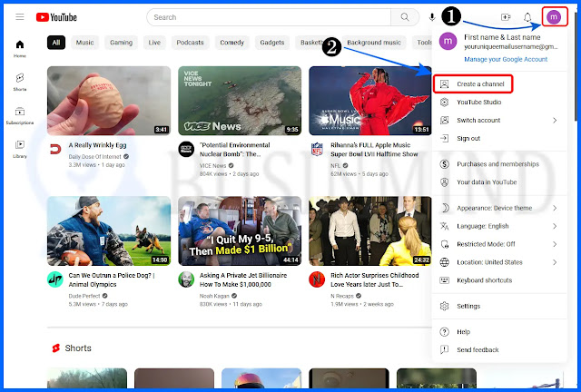Open Shorts in the sidebar
Viewport: 581px width, 392px height.
pos(20,82)
